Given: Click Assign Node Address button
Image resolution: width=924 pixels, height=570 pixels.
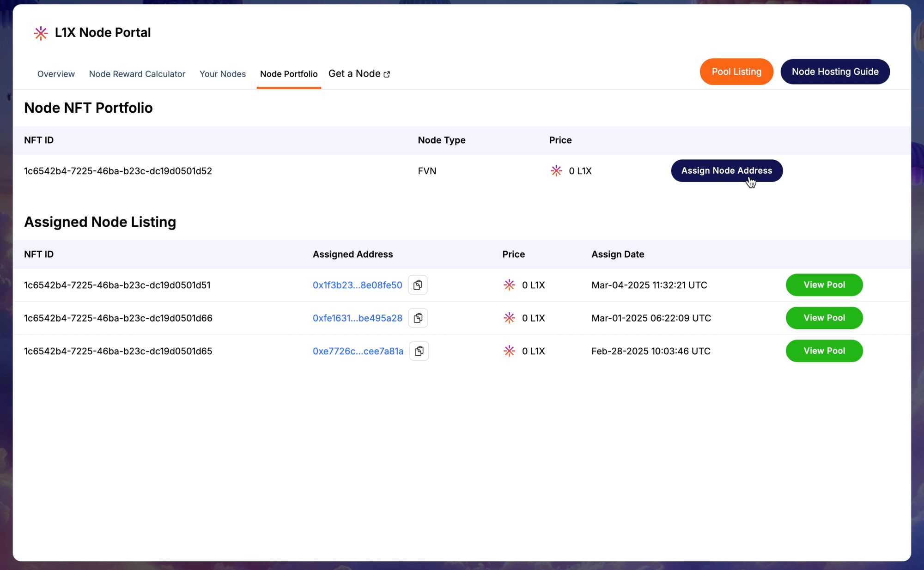Looking at the screenshot, I should pyautogui.click(x=726, y=170).
